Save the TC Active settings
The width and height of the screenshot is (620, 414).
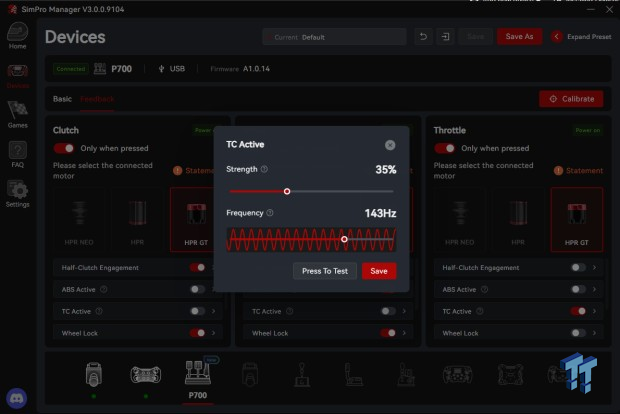pyautogui.click(x=379, y=271)
